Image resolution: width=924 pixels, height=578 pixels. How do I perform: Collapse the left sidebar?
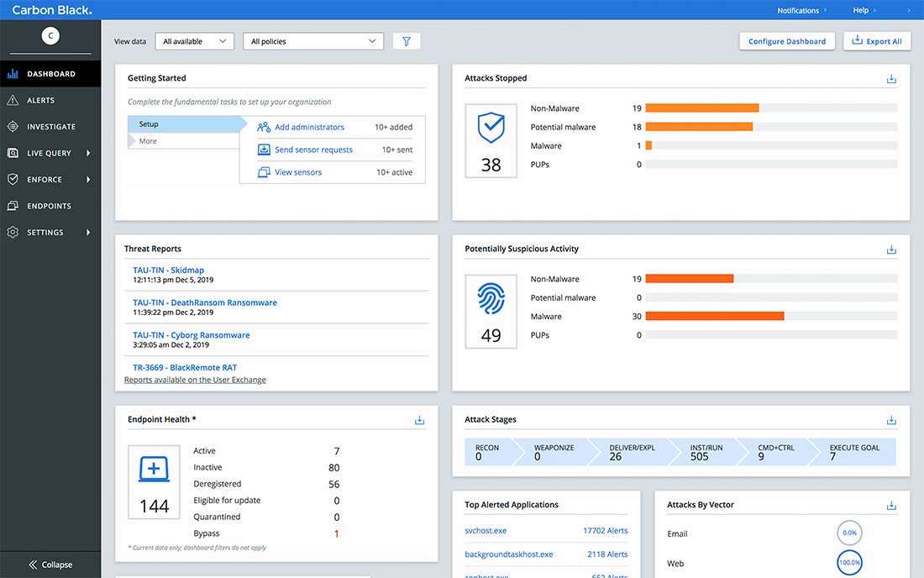pyautogui.click(x=50, y=564)
